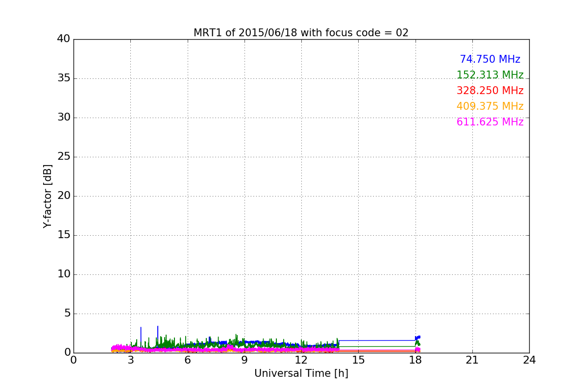588x392 pixels.
Task: Select the 74.750 MHz legend label
Action: click(490, 59)
